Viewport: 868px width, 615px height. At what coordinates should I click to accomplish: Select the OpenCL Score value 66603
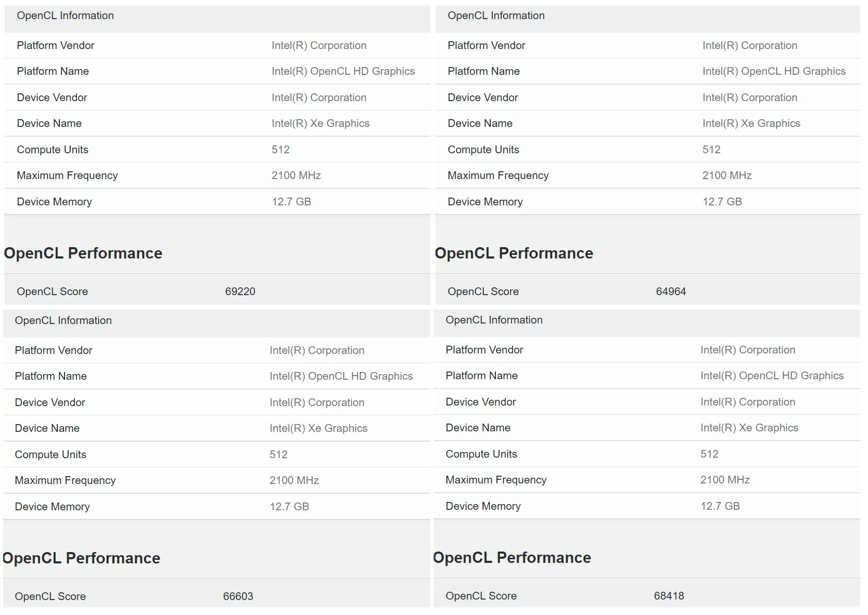coord(238,596)
